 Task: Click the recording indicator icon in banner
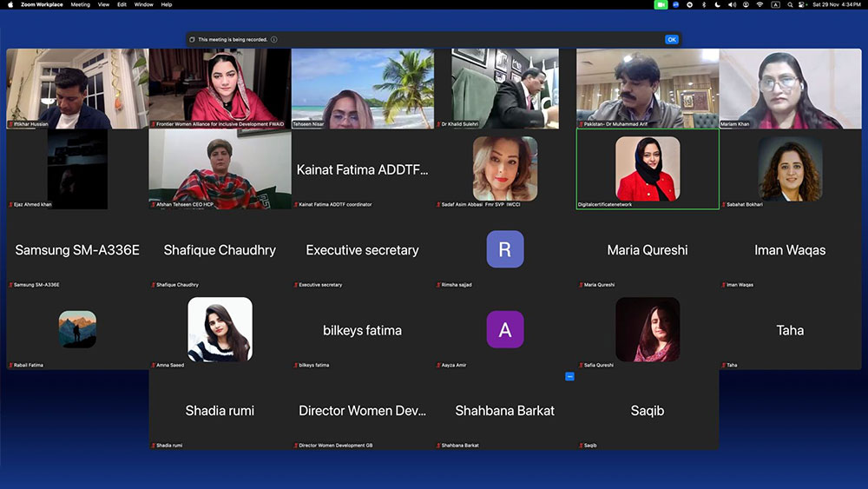[193, 39]
